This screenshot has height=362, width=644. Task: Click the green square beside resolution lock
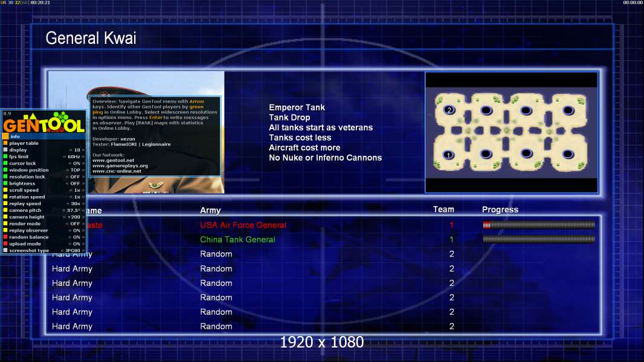pyautogui.click(x=5, y=177)
